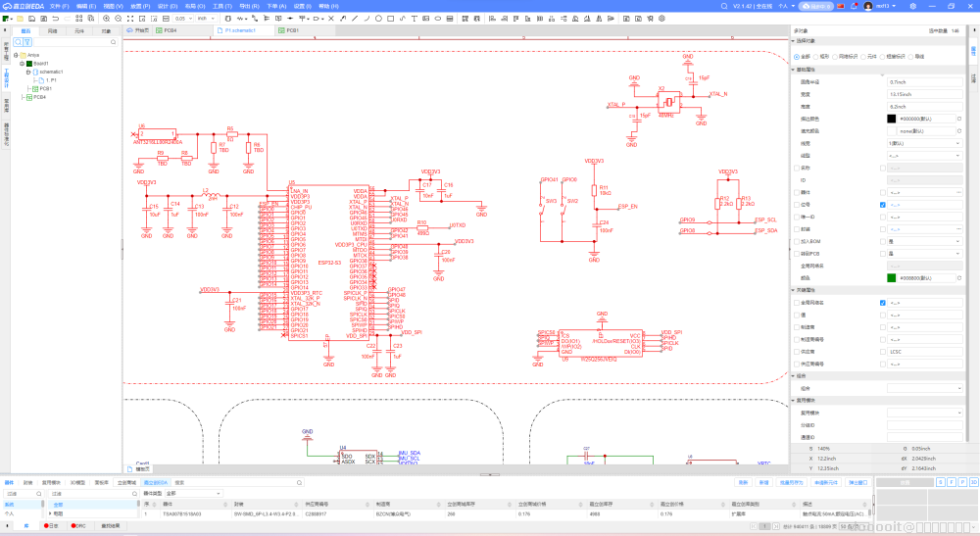The image size is (980, 536).
Task: Collapse the Board1 tree node
Action: [22, 63]
